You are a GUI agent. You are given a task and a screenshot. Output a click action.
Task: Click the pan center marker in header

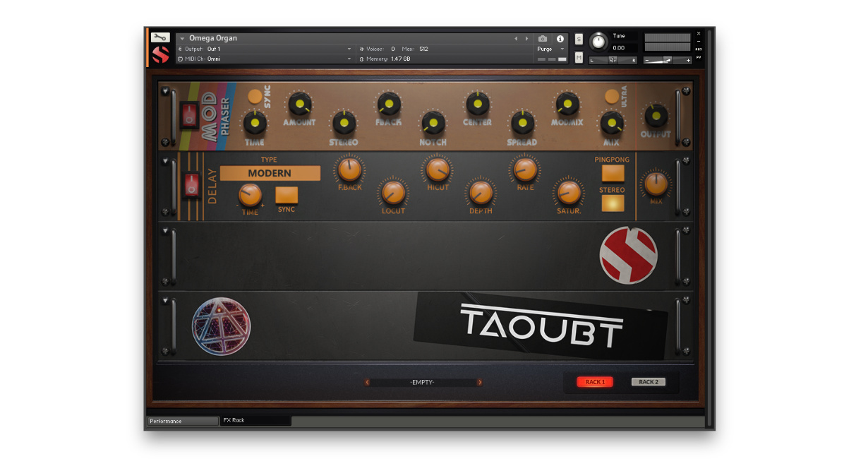[613, 60]
